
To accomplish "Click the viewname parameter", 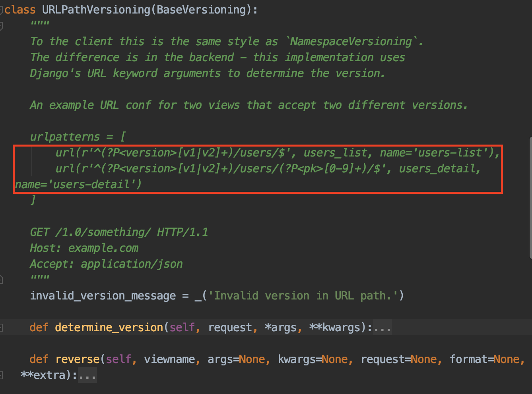I will point(169,359).
